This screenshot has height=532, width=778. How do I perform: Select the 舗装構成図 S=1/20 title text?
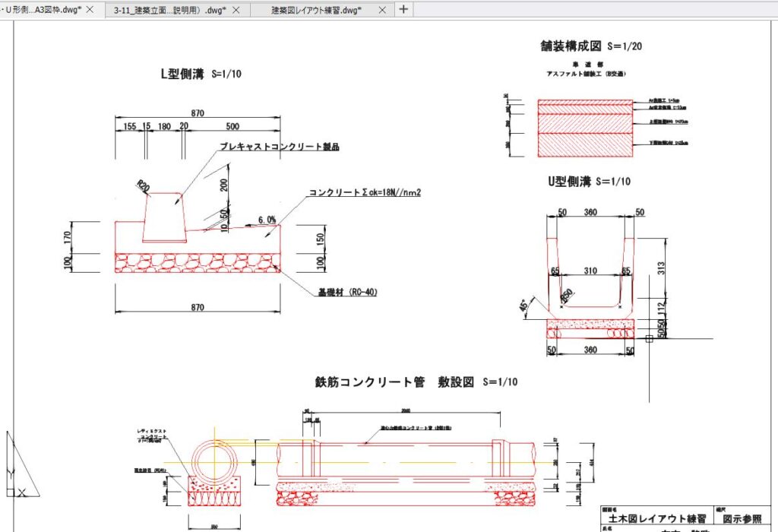pyautogui.click(x=589, y=46)
